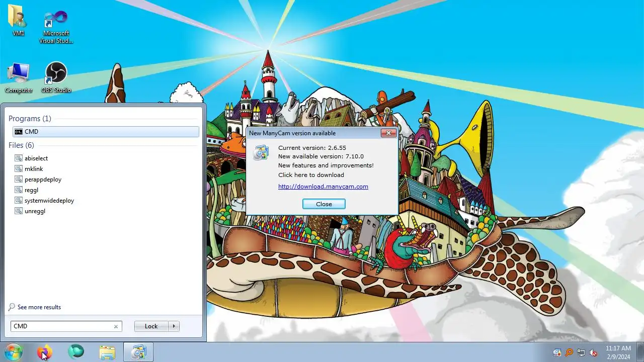Viewport: 644px width, 362px height.
Task: Open the download.manycam.com link
Action: pyautogui.click(x=323, y=187)
